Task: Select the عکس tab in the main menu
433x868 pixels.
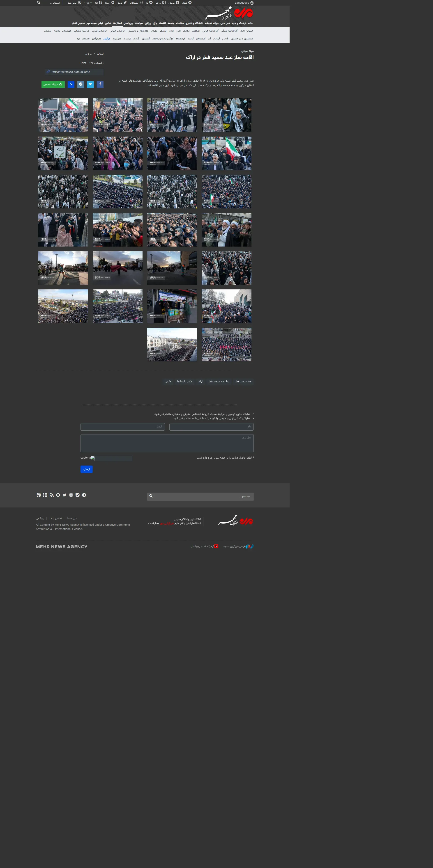Action: (108, 23)
